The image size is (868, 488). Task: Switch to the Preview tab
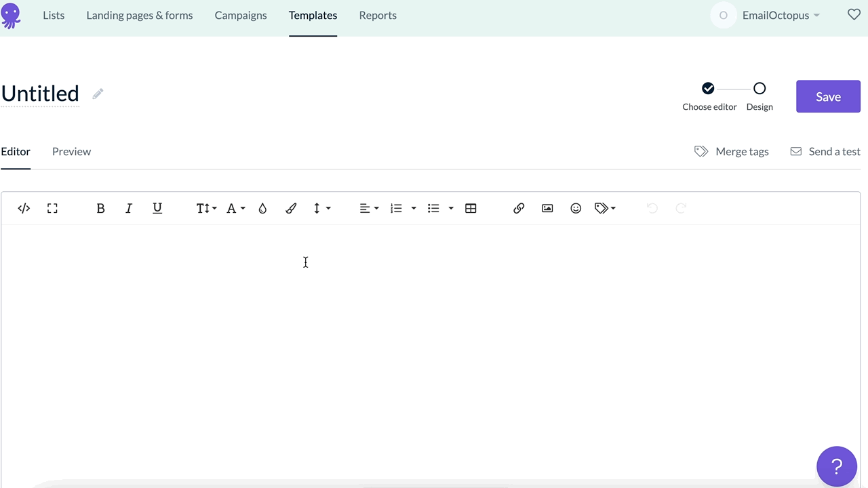(x=71, y=151)
